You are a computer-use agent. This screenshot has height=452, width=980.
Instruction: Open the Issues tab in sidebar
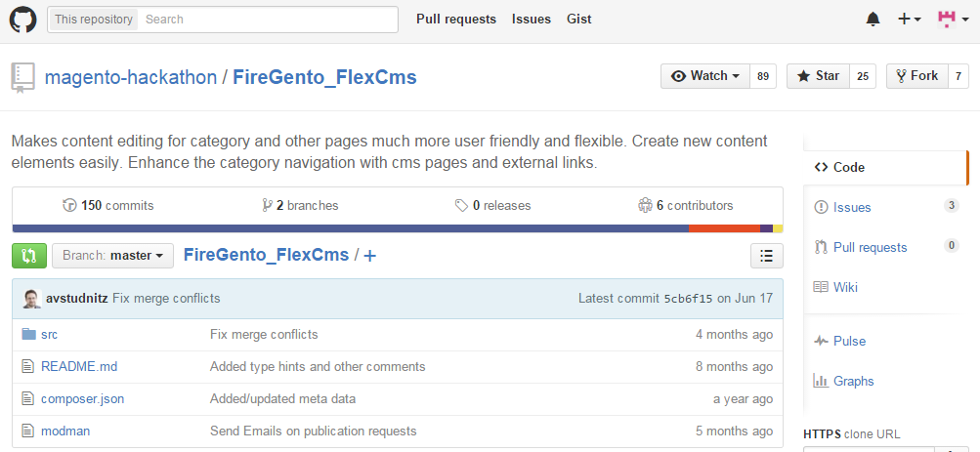tap(851, 207)
